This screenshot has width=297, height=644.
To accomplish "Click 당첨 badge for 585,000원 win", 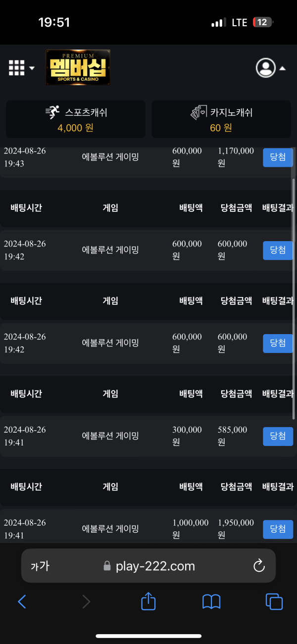I will click(278, 436).
